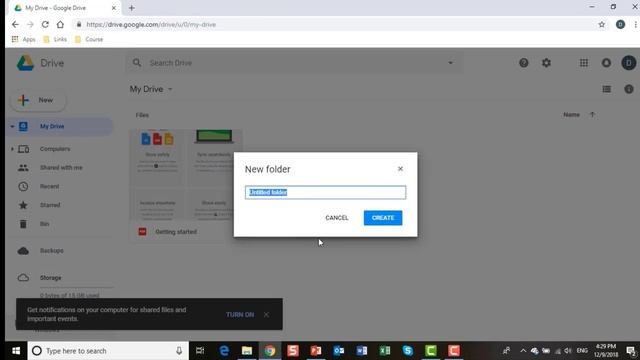Viewport: 640px width, 360px height.
Task: Open the search options dropdown arrow
Action: pyautogui.click(x=451, y=63)
